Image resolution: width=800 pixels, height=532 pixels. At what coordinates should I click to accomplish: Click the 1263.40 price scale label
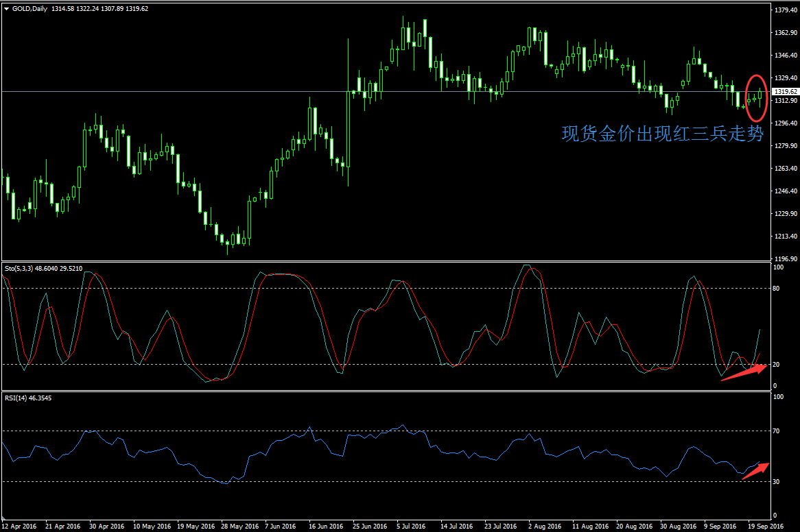[784, 169]
